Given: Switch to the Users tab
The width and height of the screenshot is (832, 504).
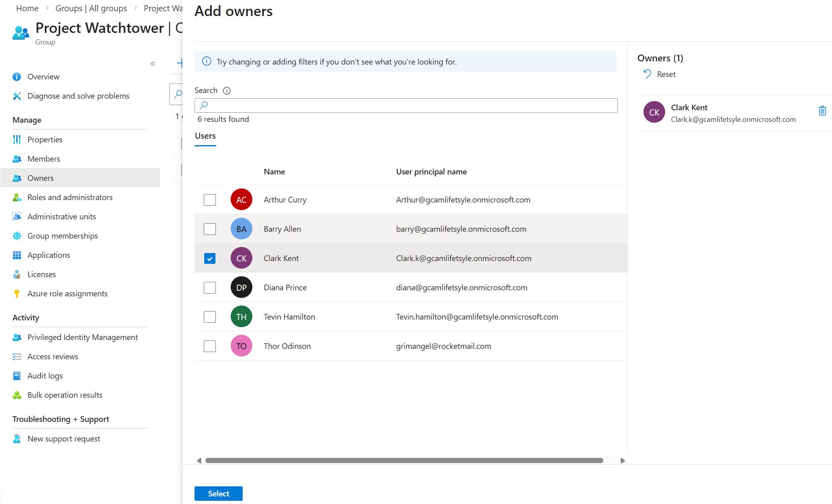Looking at the screenshot, I should [205, 136].
